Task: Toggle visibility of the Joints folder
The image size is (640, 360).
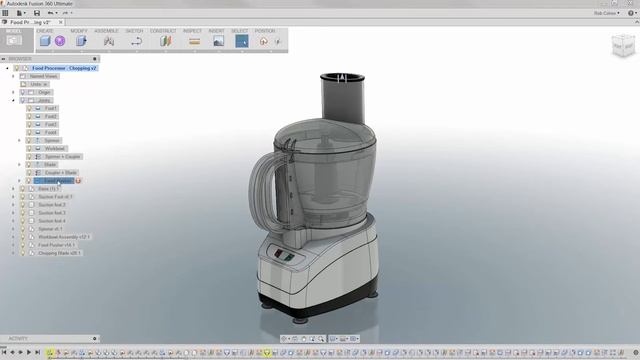Action: 22,100
